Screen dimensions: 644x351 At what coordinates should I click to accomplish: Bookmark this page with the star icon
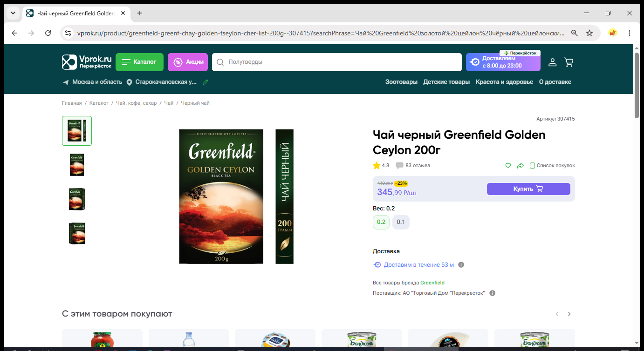click(x=589, y=33)
